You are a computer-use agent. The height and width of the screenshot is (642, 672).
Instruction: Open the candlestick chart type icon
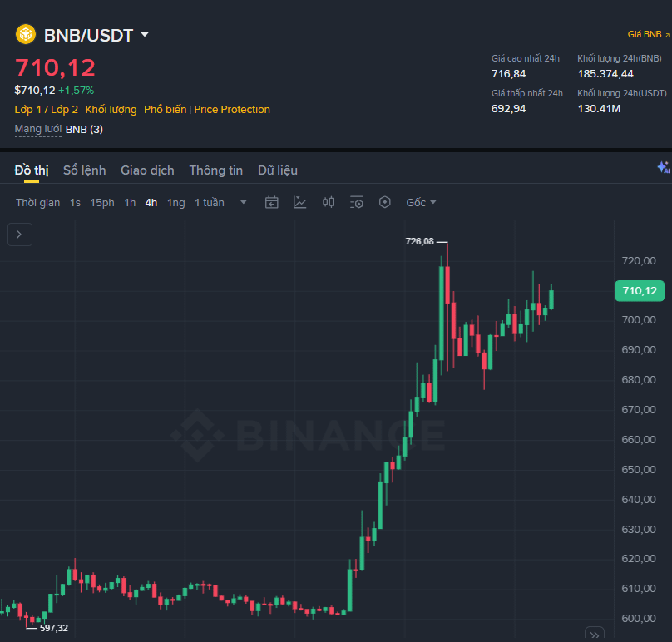point(329,202)
